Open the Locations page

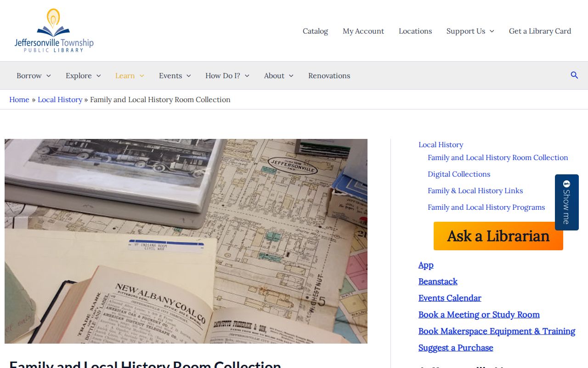415,31
